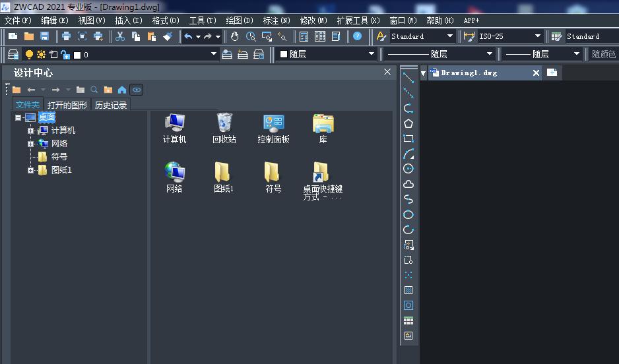Open the 随层 color dropdown
This screenshot has height=364, width=619.
(x=371, y=54)
